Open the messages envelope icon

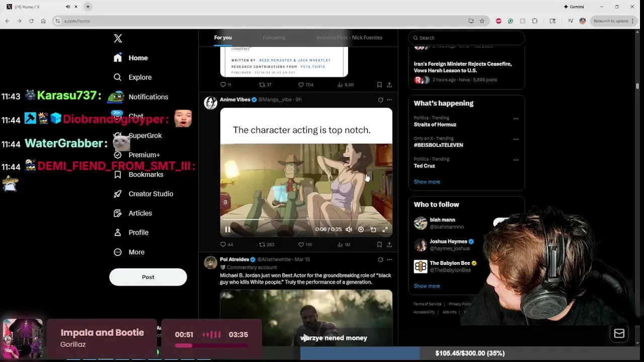[x=619, y=334]
